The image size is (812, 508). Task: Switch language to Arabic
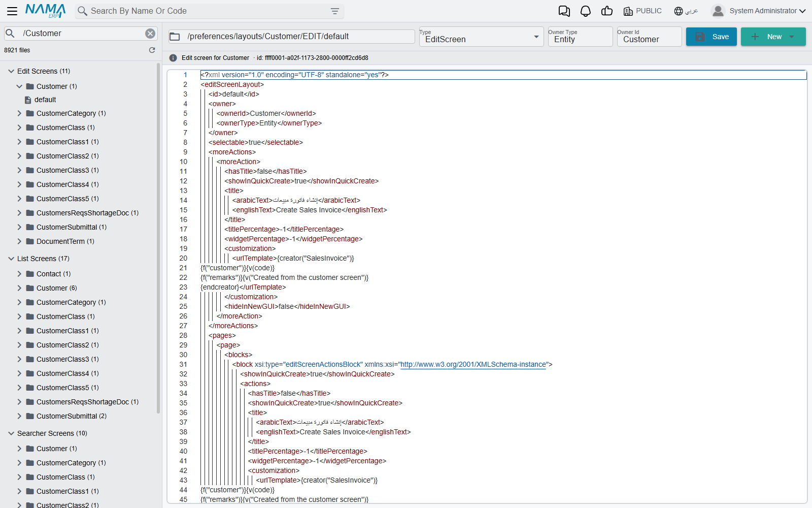pos(686,11)
